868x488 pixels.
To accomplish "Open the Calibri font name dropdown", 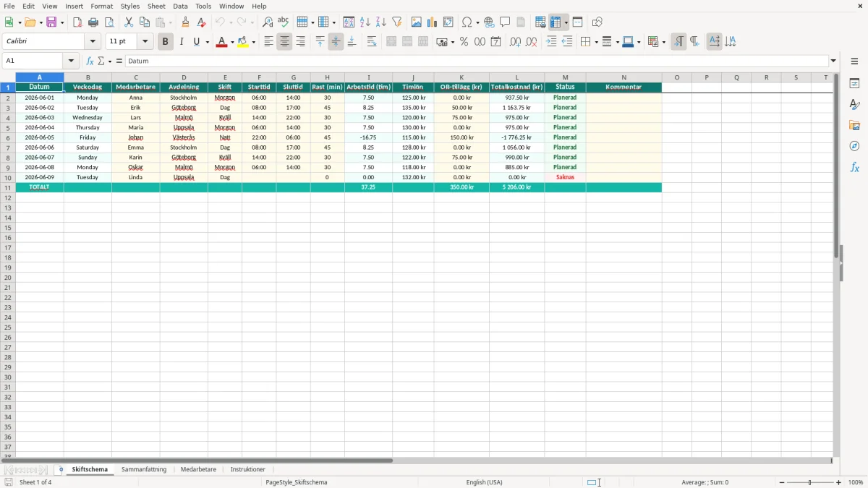I will 93,41.
